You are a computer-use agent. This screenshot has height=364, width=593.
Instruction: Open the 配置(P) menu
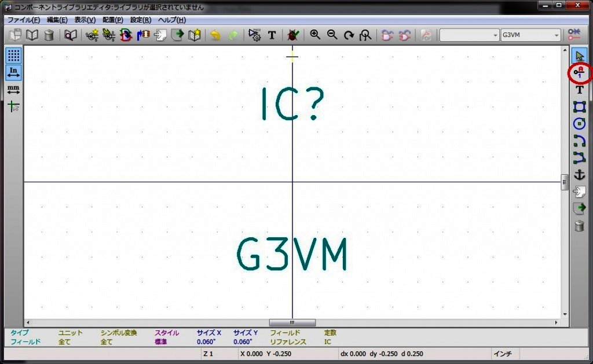(113, 20)
